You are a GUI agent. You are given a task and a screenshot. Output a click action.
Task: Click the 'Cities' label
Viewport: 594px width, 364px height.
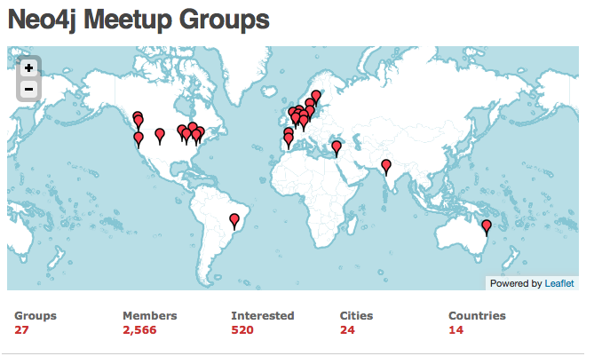click(x=356, y=315)
